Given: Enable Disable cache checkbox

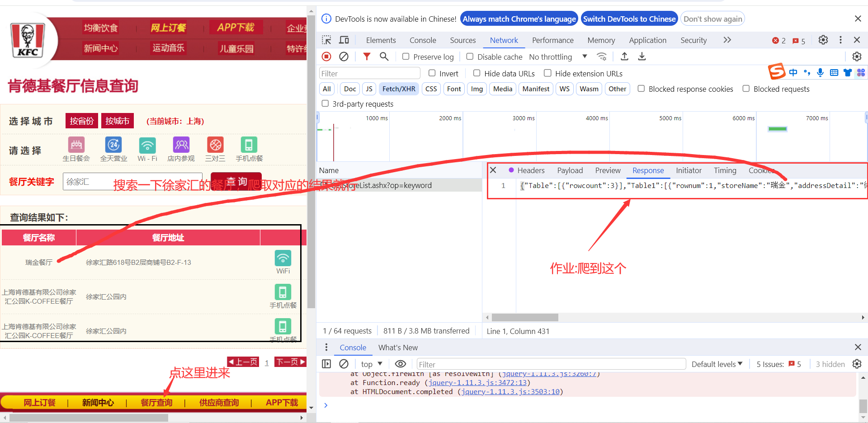Looking at the screenshot, I should click(x=470, y=56).
